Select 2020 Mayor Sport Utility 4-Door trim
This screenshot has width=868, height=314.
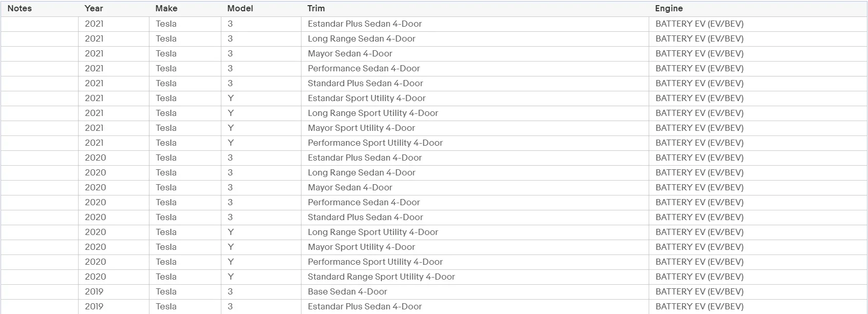click(x=361, y=247)
